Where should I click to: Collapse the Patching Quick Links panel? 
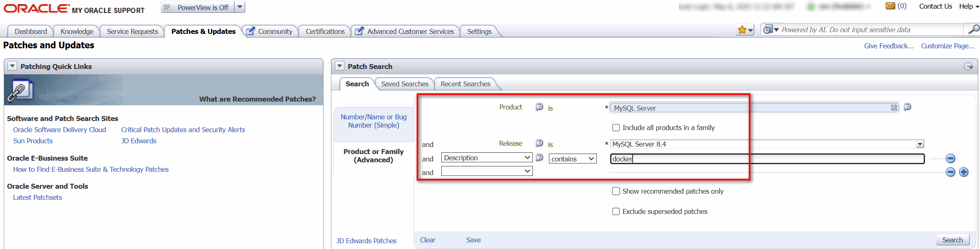(x=12, y=66)
